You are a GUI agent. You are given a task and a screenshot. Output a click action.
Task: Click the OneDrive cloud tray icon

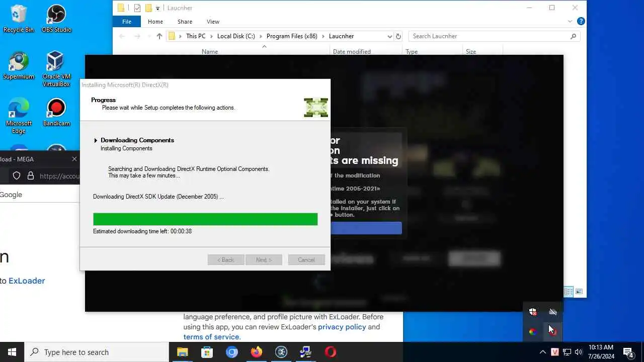[552, 312]
